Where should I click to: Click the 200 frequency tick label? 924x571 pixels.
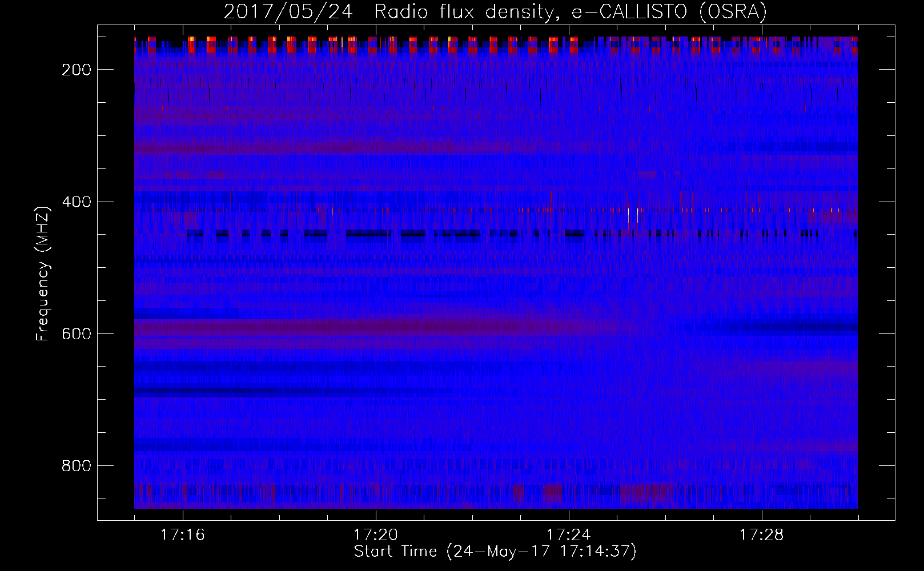[x=77, y=70]
